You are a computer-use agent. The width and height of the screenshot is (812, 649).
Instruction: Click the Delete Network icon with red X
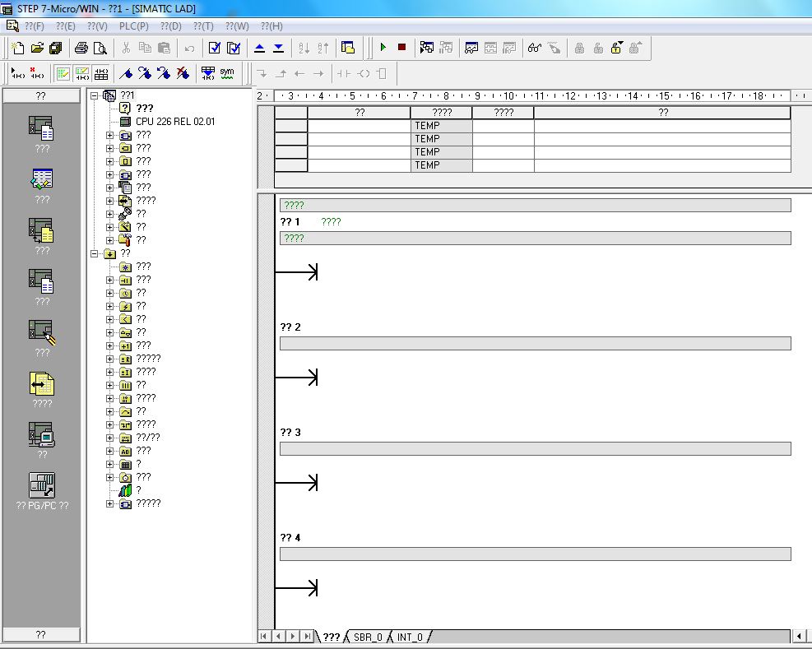tap(36, 73)
